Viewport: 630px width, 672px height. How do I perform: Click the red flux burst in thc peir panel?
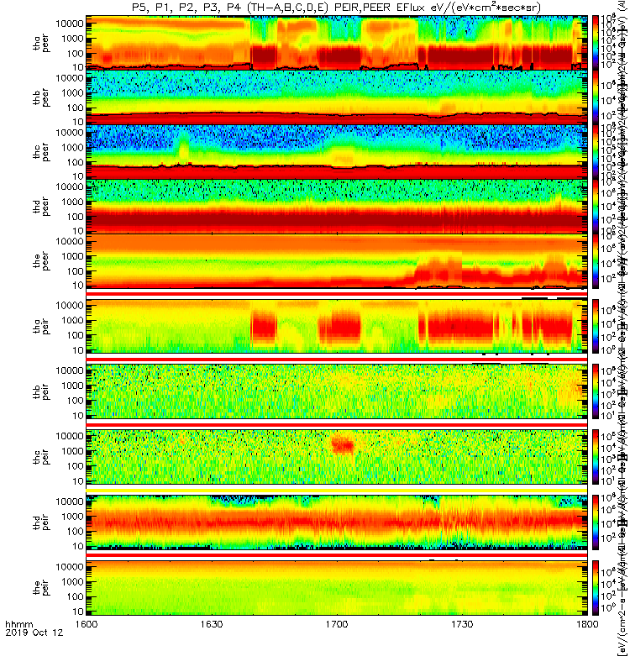tap(343, 444)
